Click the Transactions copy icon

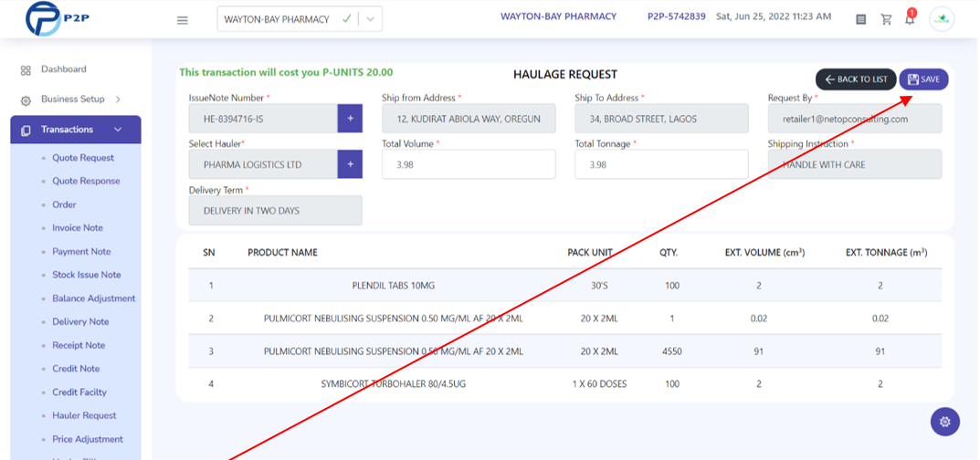[x=26, y=131]
